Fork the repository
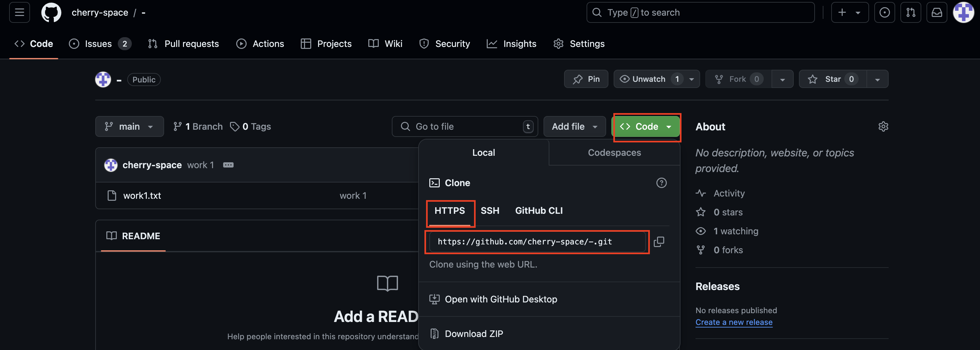This screenshot has width=980, height=350. point(738,79)
